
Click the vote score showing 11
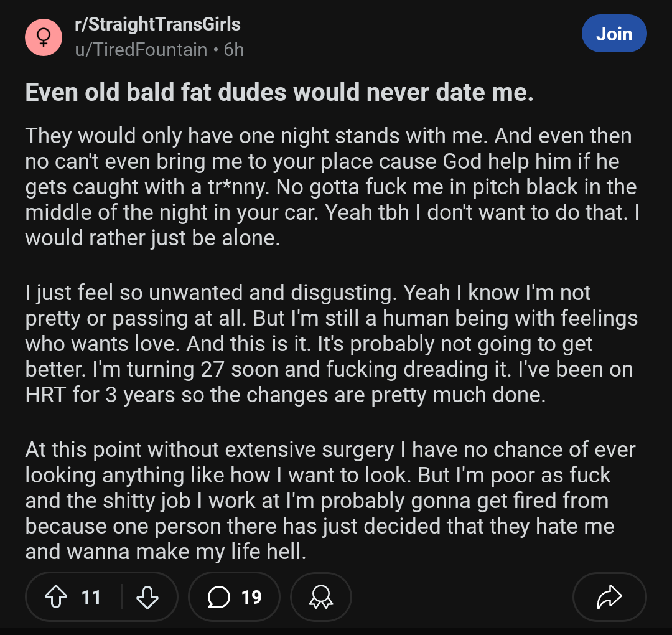(91, 597)
